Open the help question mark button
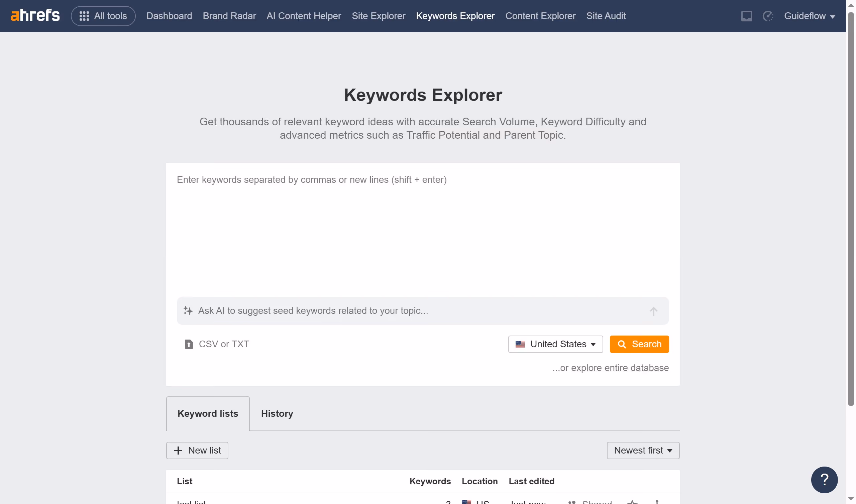Image resolution: width=856 pixels, height=504 pixels. click(825, 480)
